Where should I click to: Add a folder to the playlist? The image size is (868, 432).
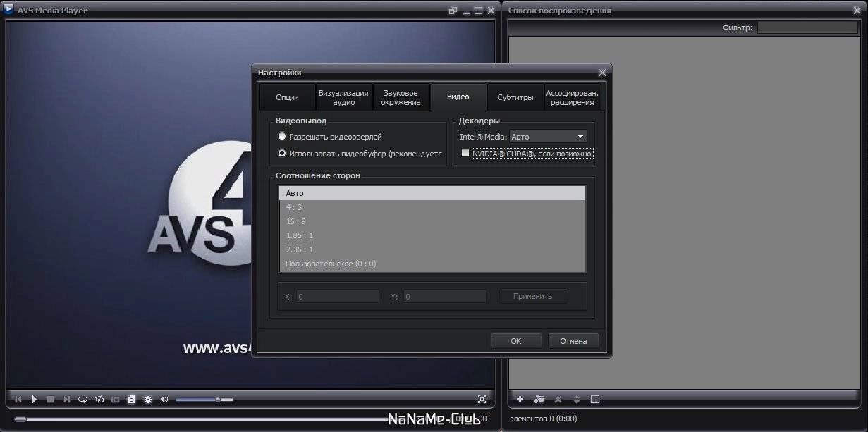point(539,400)
